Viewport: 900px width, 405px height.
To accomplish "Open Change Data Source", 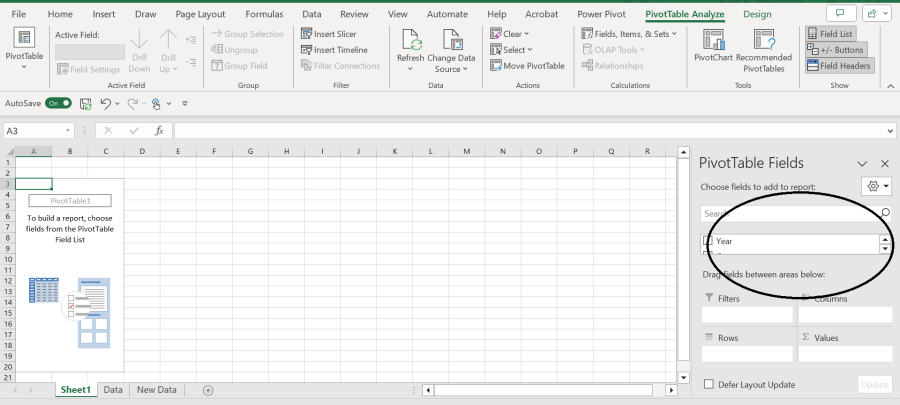I will point(451,50).
